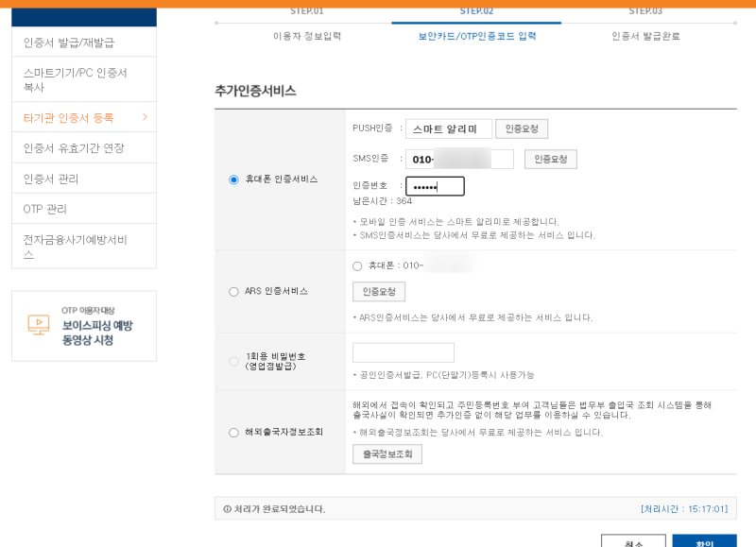Click the 인증서 발급완료 step tab
This screenshot has height=547, width=756.
coord(645,36)
